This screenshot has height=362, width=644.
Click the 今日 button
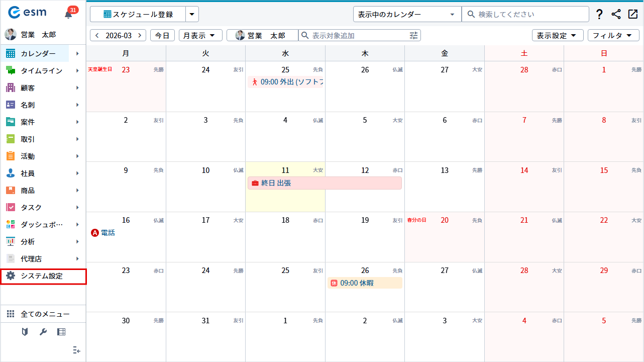[162, 35]
